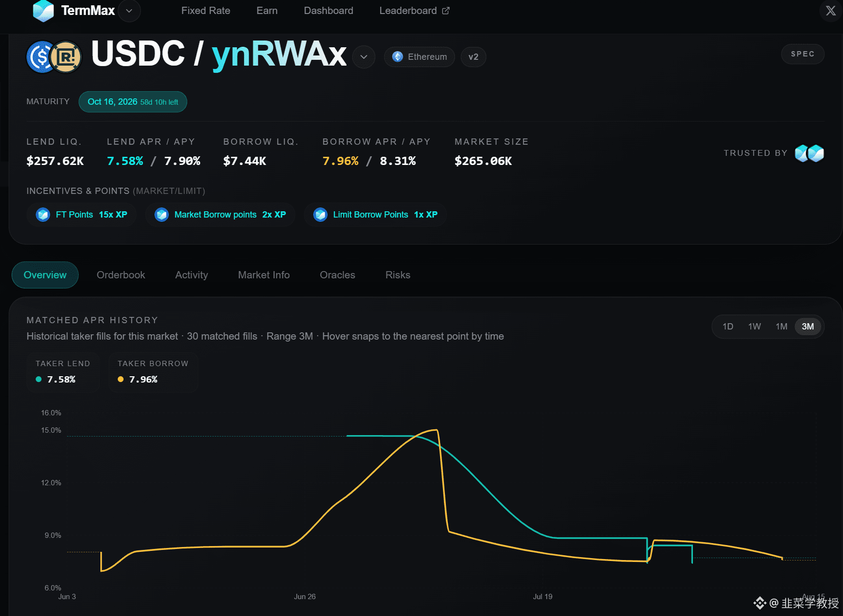Click the Ethereum network badge
Viewport: 843px width, 616px height.
pos(419,57)
